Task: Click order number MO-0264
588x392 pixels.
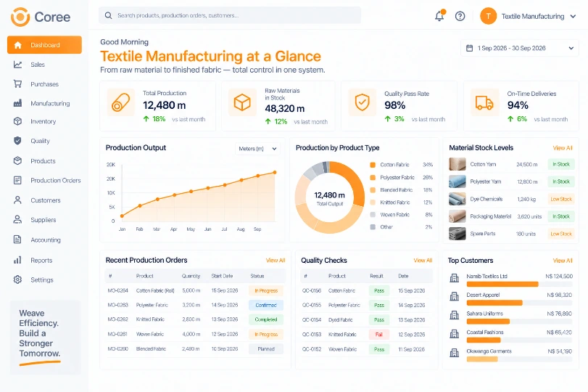Action: click(x=117, y=290)
